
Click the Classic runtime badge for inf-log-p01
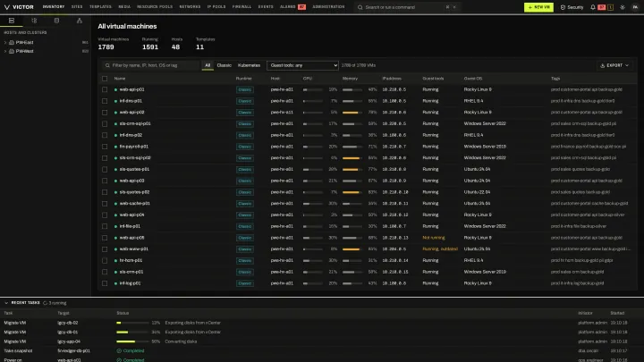(x=245, y=283)
